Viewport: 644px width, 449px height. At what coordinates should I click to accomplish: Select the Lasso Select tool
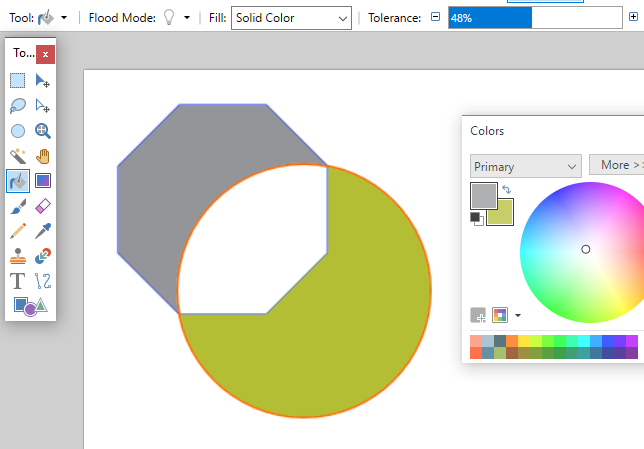click(x=18, y=106)
